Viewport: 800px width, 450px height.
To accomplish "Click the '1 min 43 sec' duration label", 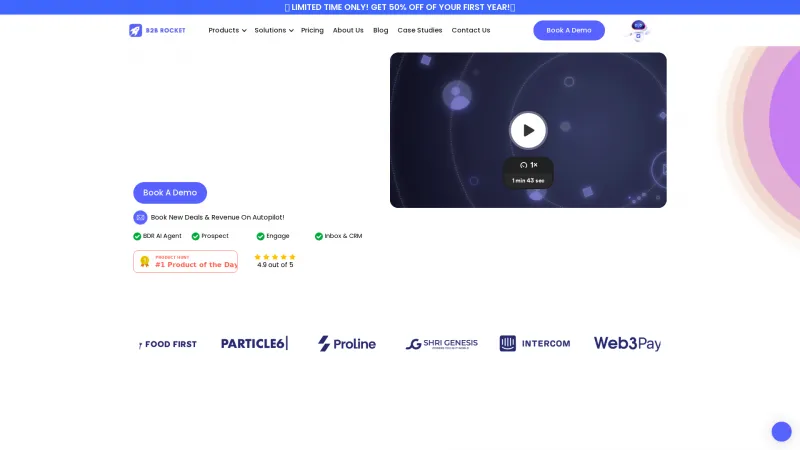I will 528,181.
